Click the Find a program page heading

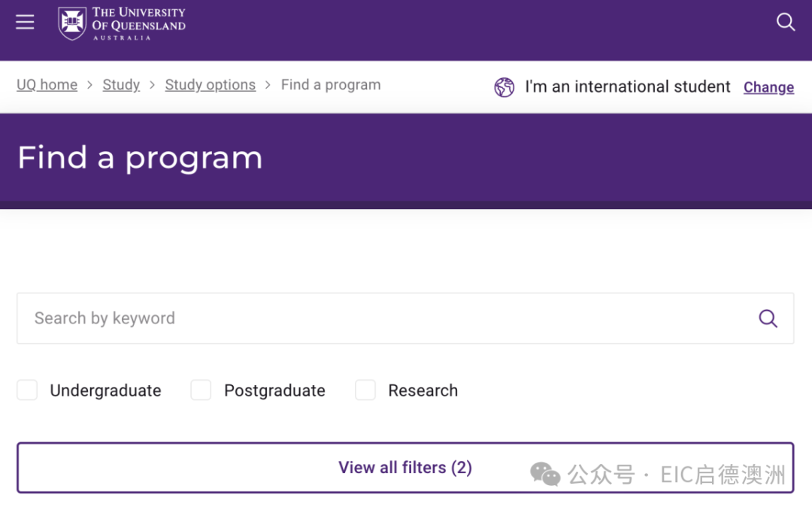[x=140, y=158]
